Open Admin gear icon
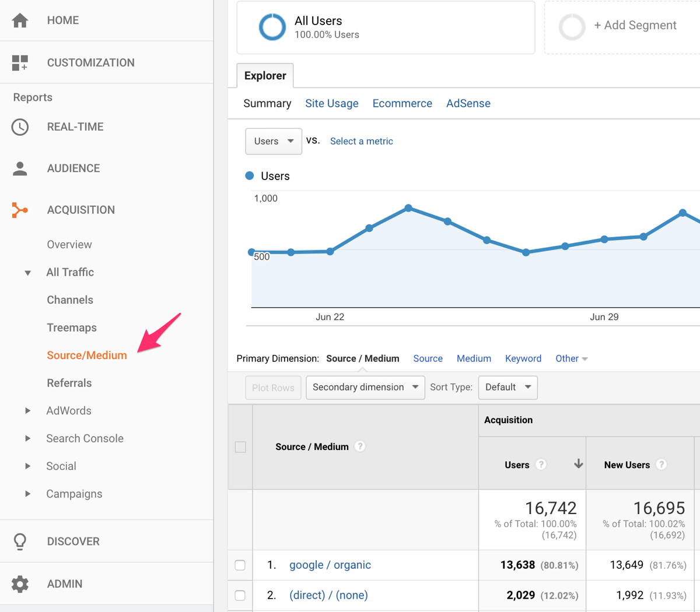 [20, 583]
